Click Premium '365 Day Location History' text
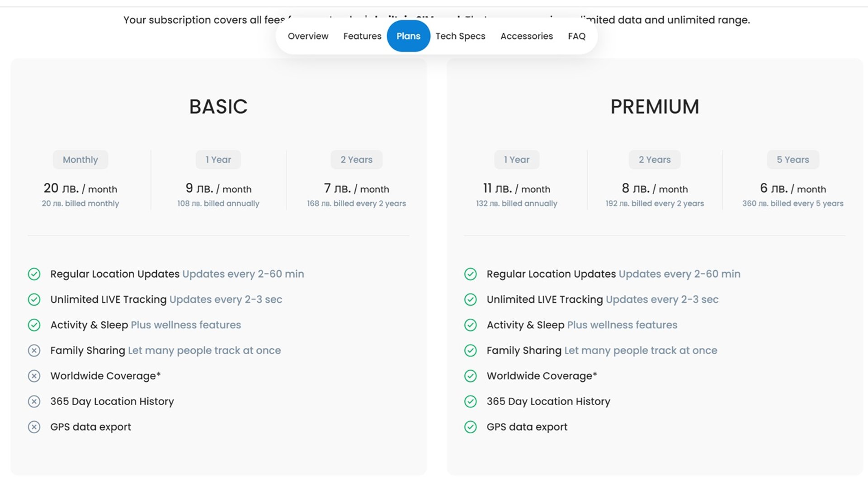 pyautogui.click(x=548, y=402)
